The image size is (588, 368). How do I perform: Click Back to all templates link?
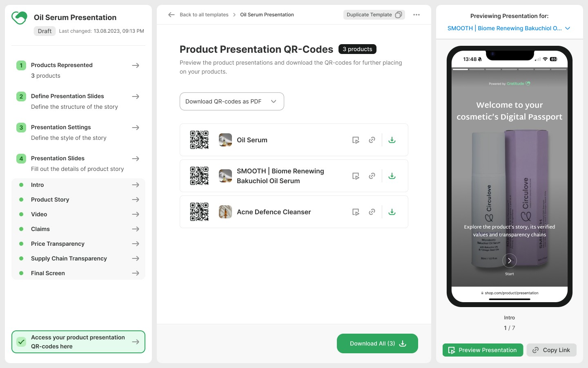pyautogui.click(x=204, y=15)
